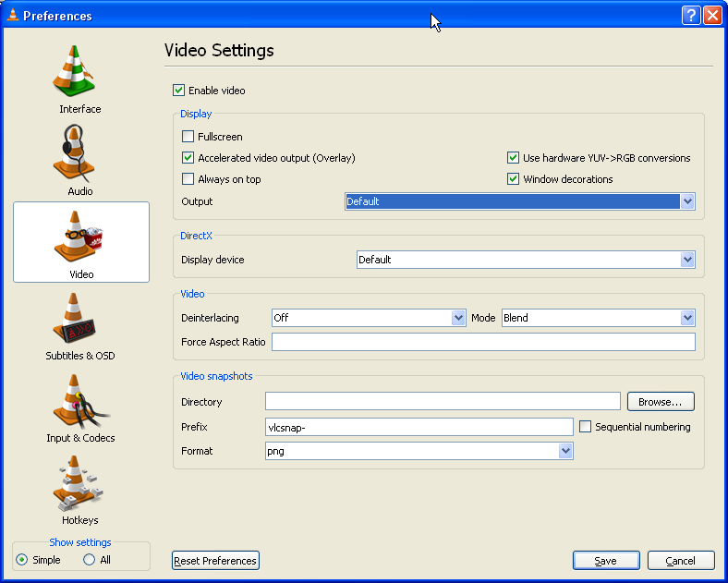Open the Interface settings cone icon

coord(74,71)
